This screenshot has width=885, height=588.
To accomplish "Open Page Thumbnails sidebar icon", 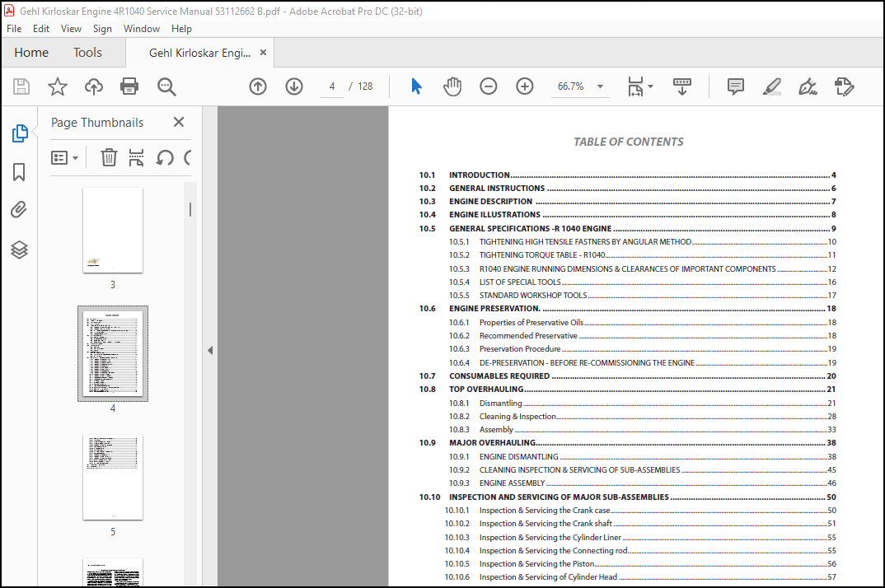I will 19,133.
